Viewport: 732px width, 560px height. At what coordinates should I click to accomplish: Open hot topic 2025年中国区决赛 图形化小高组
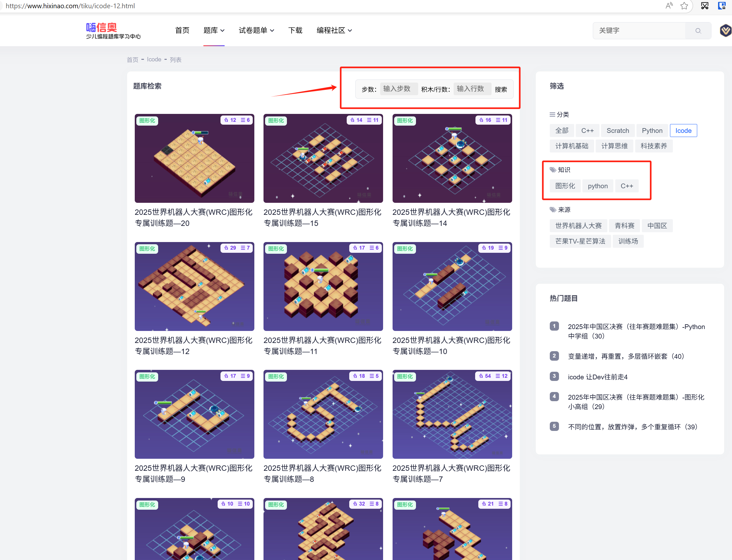pyautogui.click(x=636, y=402)
